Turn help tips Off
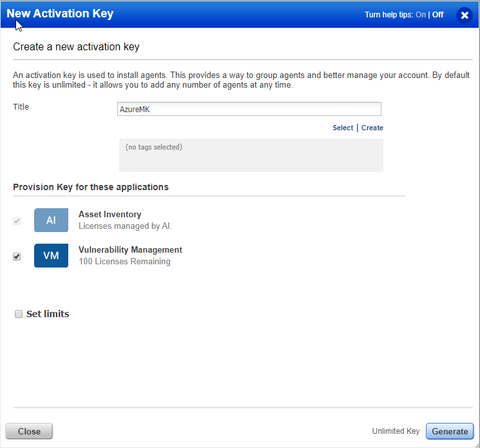 [437, 15]
